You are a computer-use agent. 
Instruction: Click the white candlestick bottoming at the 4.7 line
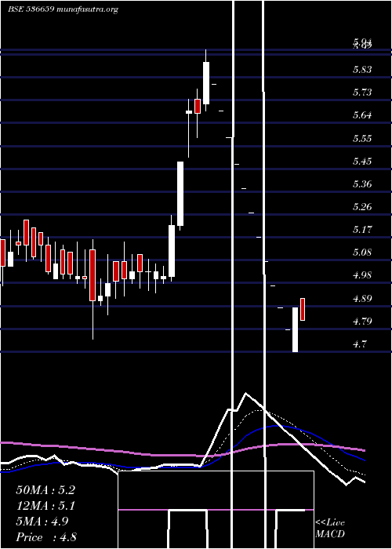click(x=295, y=329)
